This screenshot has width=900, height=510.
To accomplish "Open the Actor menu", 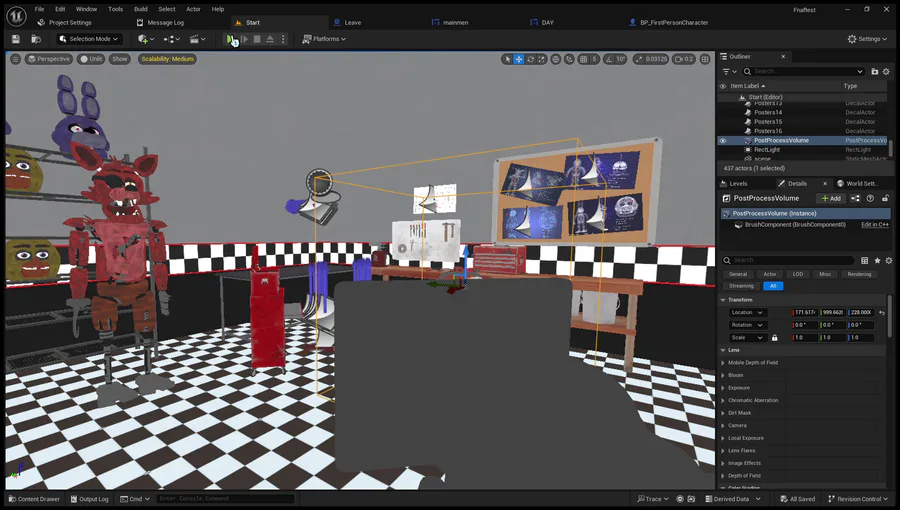I will point(193,9).
